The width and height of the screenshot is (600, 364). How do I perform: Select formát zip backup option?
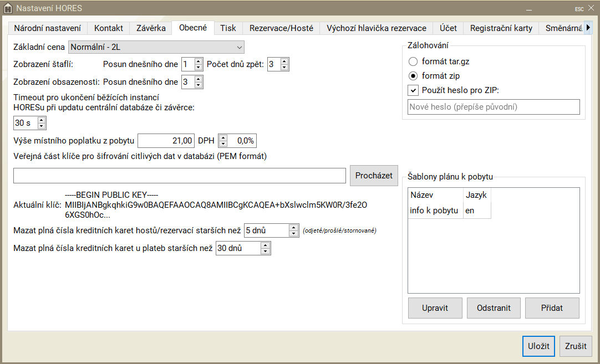click(x=413, y=76)
